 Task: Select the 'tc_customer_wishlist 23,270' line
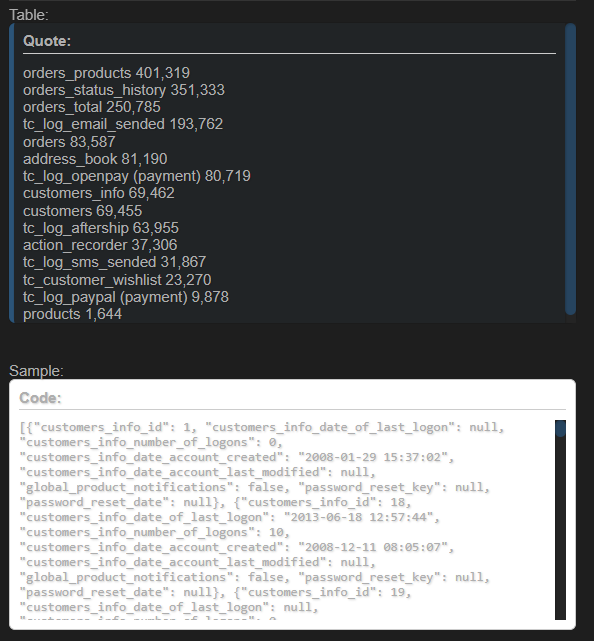point(117,280)
